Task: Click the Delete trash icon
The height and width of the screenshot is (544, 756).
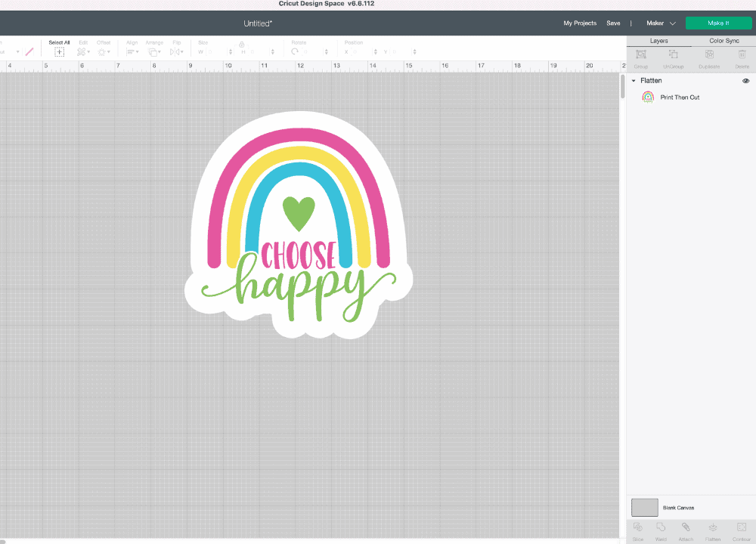Action: [x=742, y=55]
